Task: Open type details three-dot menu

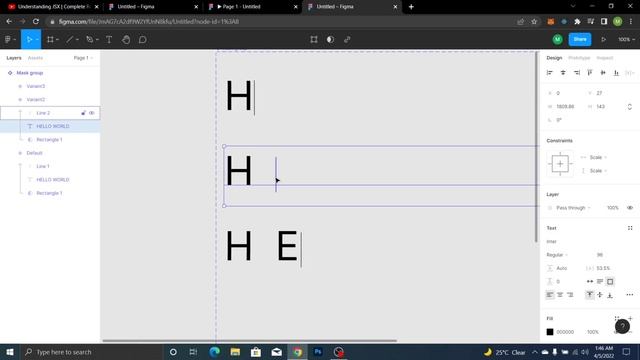Action: (630, 295)
